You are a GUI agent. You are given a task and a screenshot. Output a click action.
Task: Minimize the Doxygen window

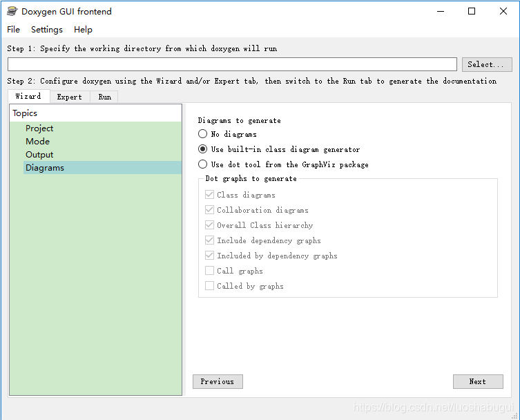tap(441, 11)
